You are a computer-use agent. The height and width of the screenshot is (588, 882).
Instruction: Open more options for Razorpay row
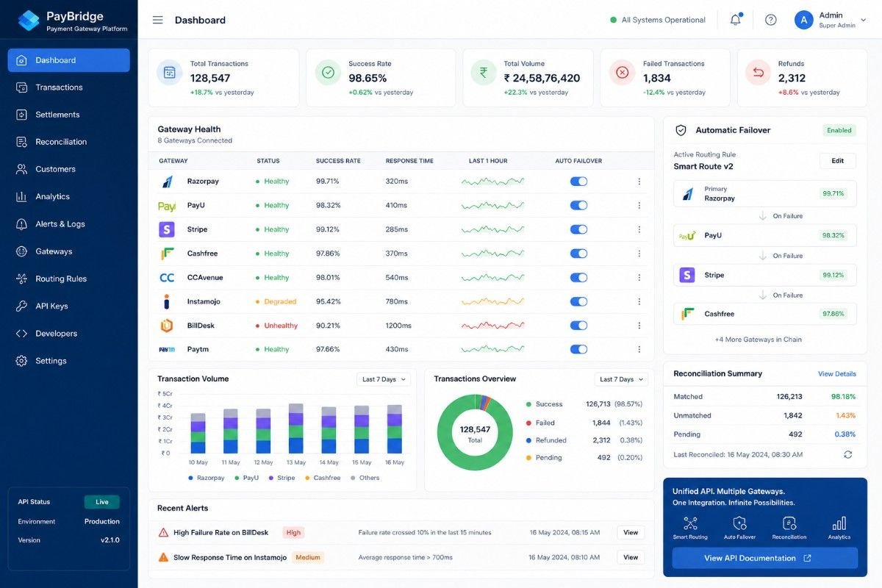click(639, 182)
